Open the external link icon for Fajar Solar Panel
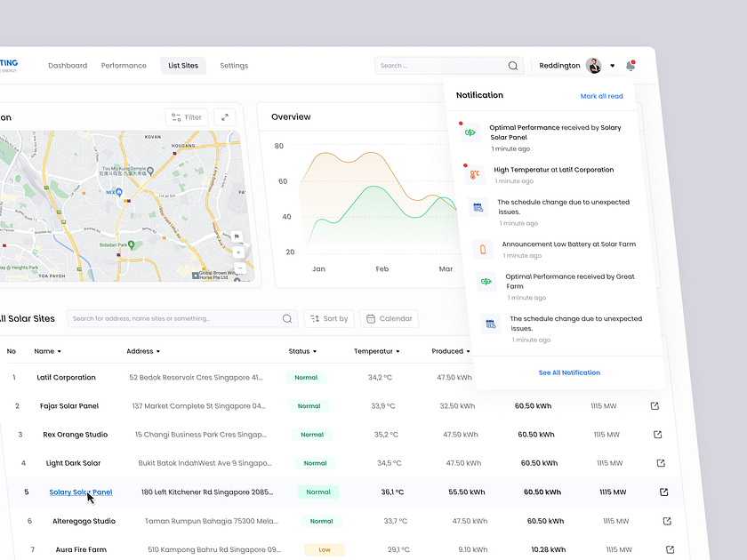The image size is (747, 560). (655, 405)
